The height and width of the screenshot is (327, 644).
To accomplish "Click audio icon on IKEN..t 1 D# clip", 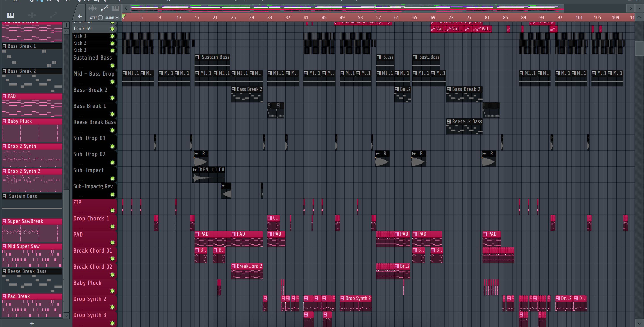I will point(195,170).
